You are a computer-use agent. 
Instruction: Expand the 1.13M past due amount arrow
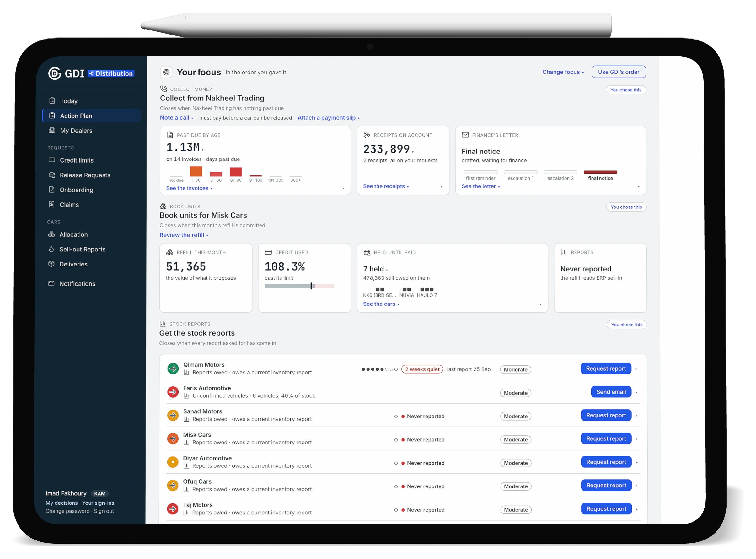(x=203, y=150)
